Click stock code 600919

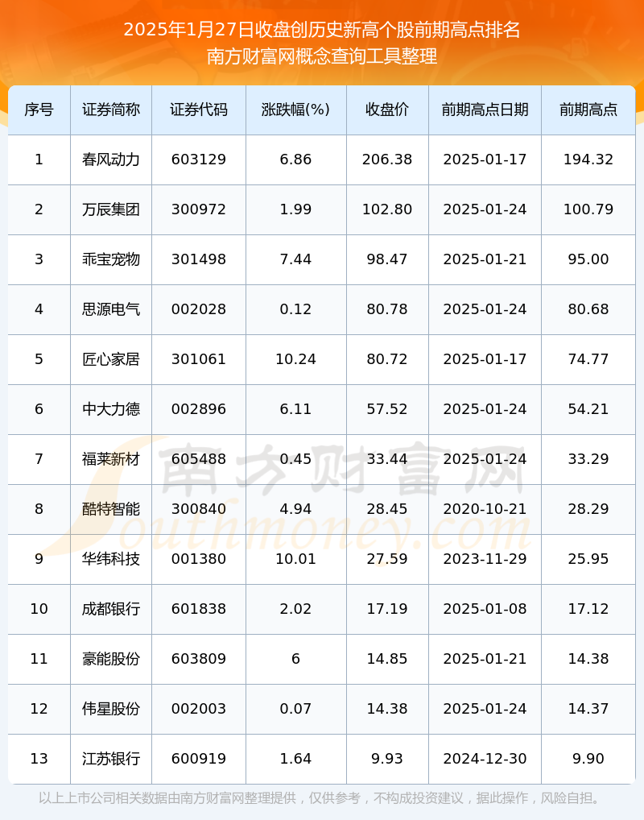tap(199, 759)
